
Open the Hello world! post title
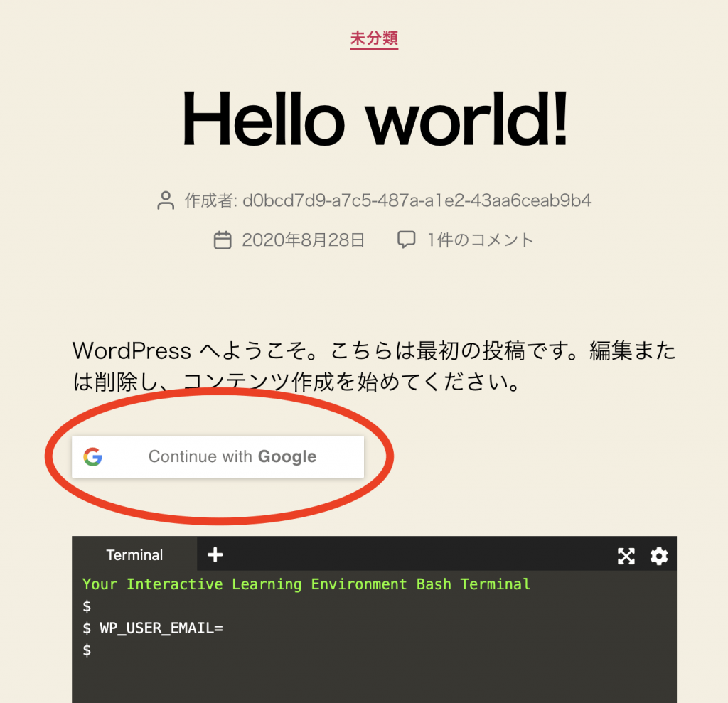(x=374, y=119)
